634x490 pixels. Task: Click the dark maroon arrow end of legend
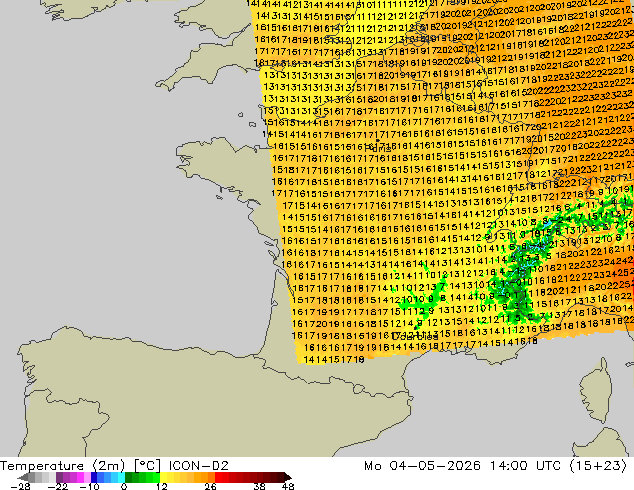[288, 477]
